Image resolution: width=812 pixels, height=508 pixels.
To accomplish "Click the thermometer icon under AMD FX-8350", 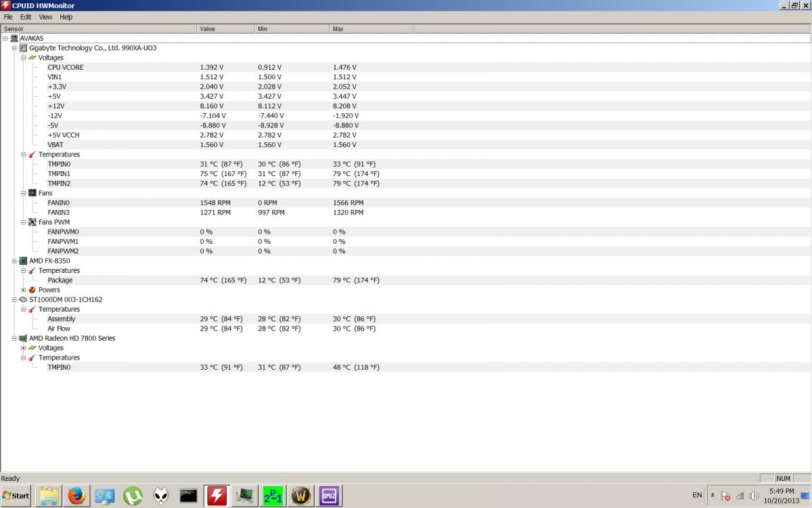I will click(x=32, y=270).
